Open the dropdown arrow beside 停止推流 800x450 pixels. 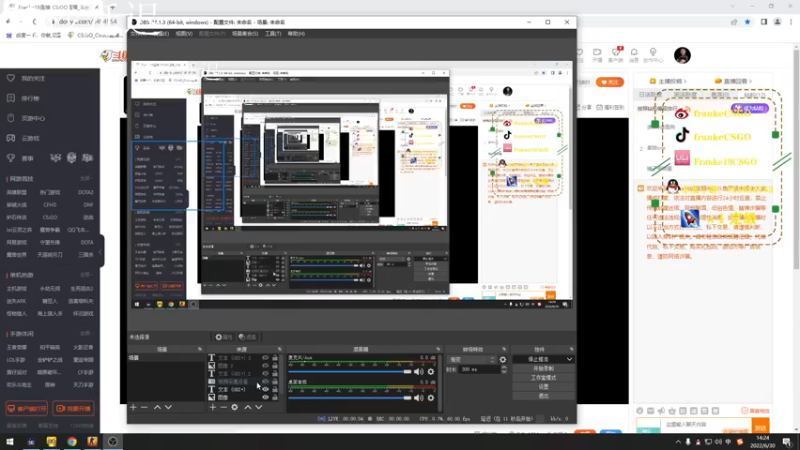pos(569,359)
